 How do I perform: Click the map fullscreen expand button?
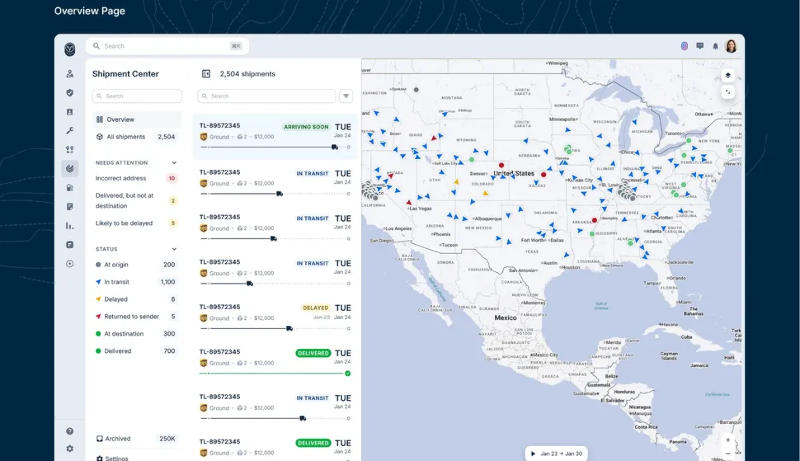(728, 92)
